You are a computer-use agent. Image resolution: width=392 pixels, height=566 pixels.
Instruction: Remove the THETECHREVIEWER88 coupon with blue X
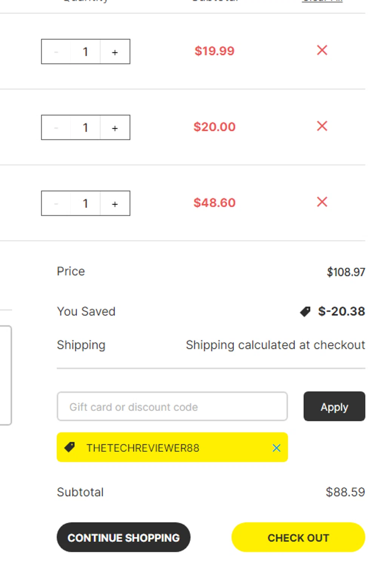276,448
